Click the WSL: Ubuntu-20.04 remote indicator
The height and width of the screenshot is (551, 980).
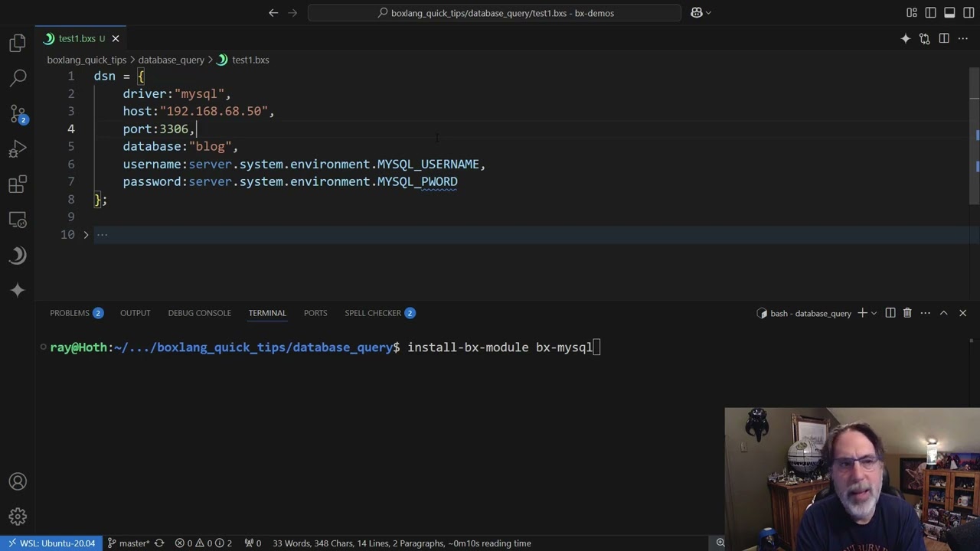tap(51, 543)
